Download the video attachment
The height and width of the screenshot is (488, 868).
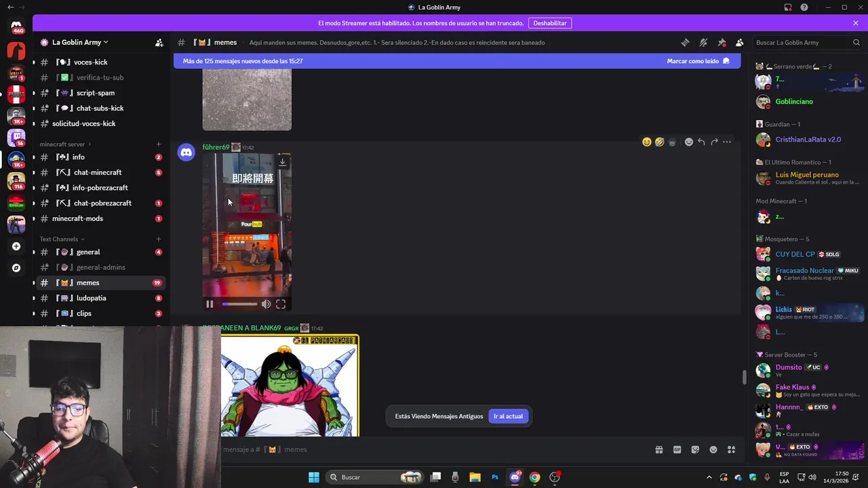282,162
